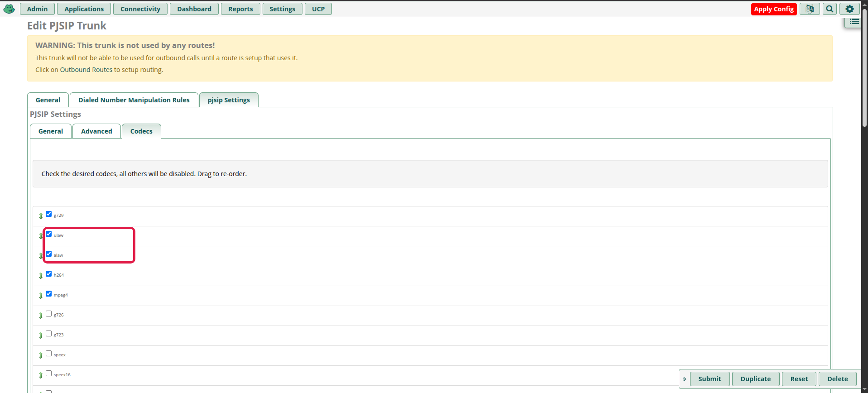Open the UCP menu item
This screenshot has height=393, width=868.
click(318, 9)
